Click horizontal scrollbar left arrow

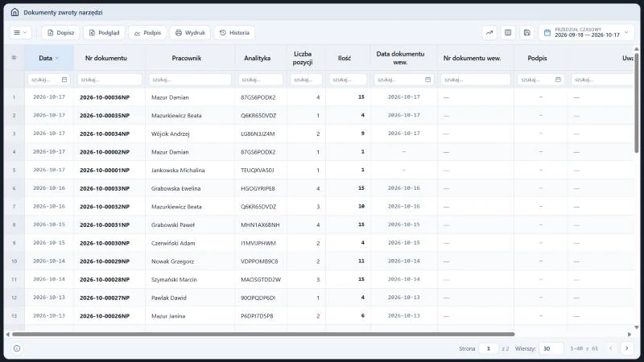(7, 335)
